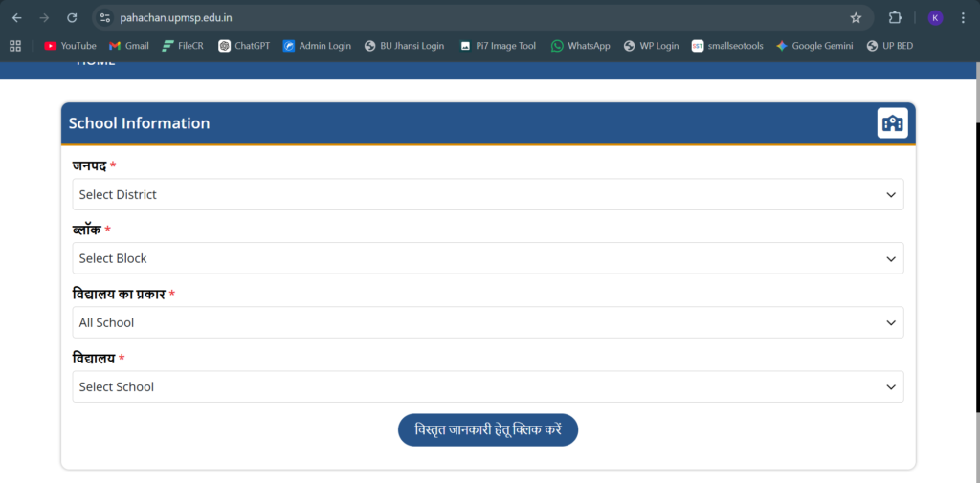980x483 pixels.
Task: Open the WhatsApp bookmark
Action: [581, 46]
